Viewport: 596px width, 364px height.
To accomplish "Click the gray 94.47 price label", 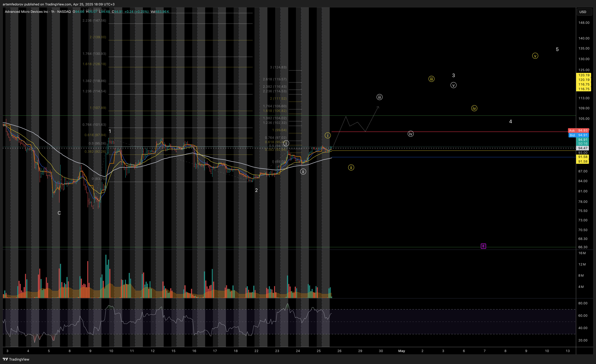I will [x=583, y=148].
